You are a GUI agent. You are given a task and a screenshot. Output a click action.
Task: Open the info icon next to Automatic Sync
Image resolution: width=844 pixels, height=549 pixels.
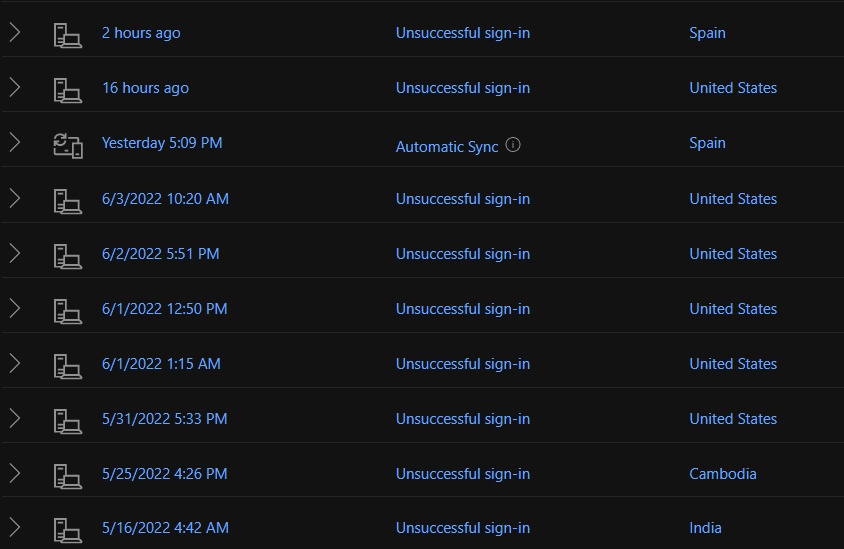(513, 145)
